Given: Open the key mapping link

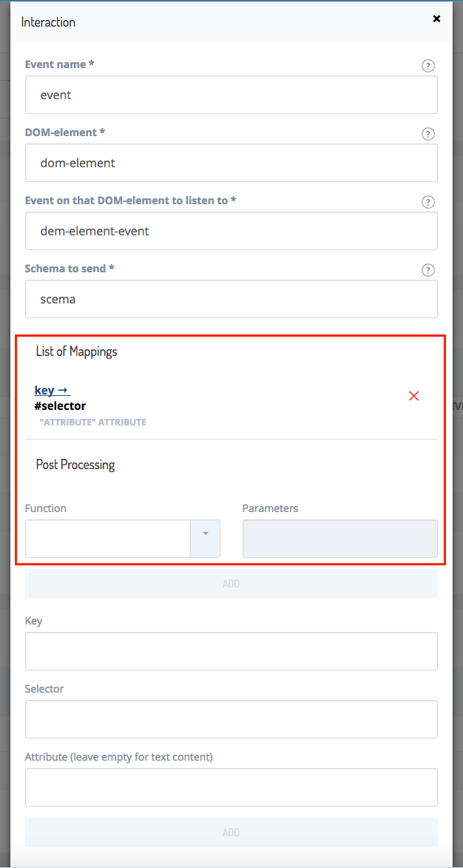Looking at the screenshot, I should (x=53, y=390).
